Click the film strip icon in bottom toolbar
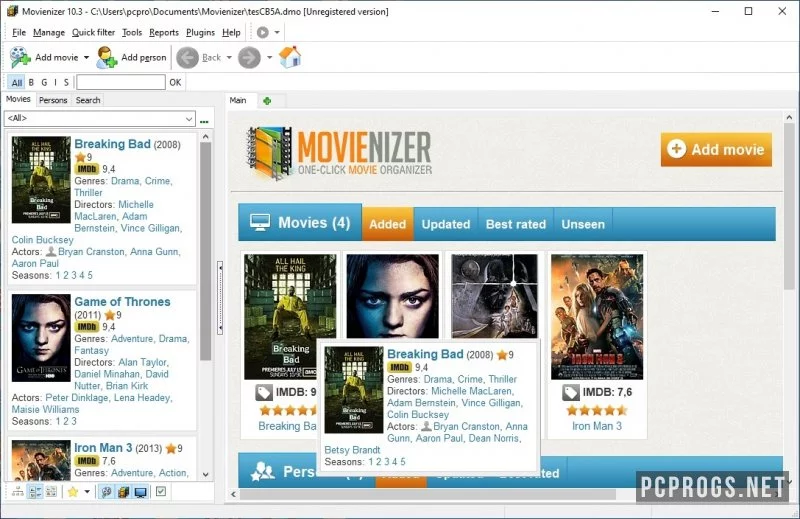Viewport: 800px width, 519px height. pyautogui.click(x=123, y=492)
